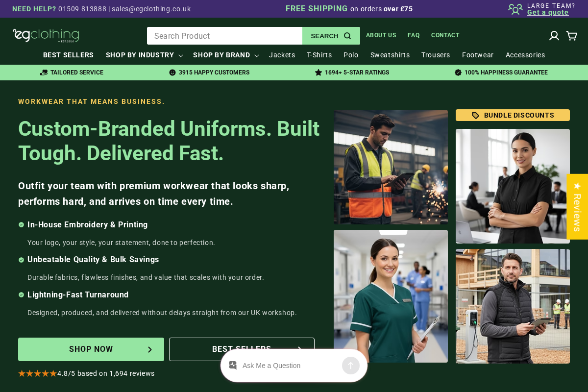The width and height of the screenshot is (588, 392).
Task: Open the Footwear menu item
Action: 478,55
